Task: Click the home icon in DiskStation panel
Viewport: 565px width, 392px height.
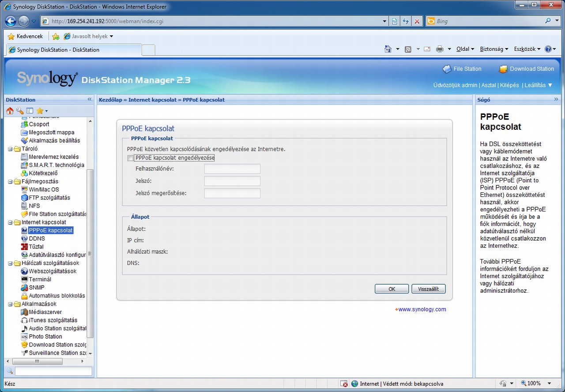Action: pyautogui.click(x=10, y=111)
